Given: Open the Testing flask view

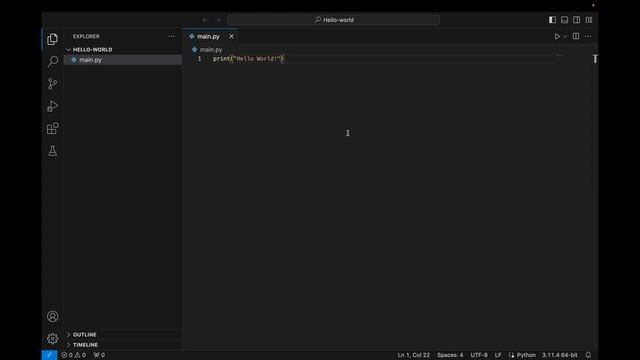Looking at the screenshot, I should coord(52,151).
